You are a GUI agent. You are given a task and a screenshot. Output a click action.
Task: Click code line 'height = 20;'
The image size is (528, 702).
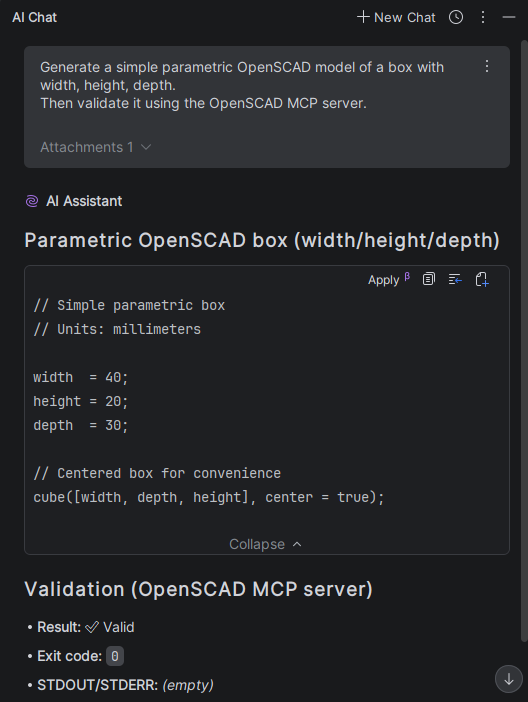pos(81,401)
